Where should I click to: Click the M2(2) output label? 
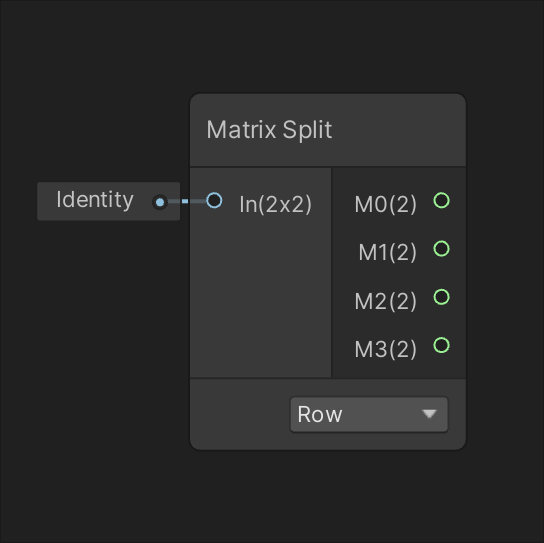click(385, 301)
